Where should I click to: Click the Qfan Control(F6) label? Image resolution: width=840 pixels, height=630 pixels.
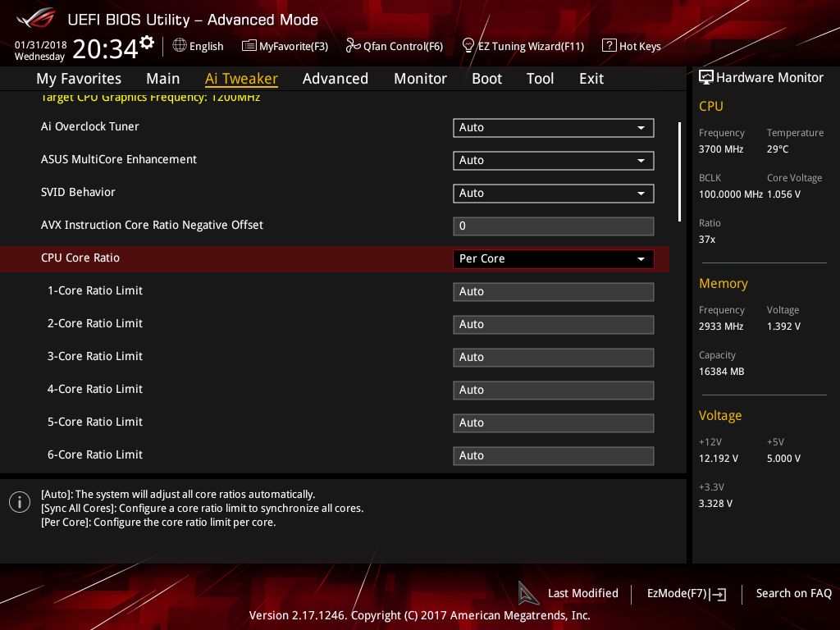403,47
